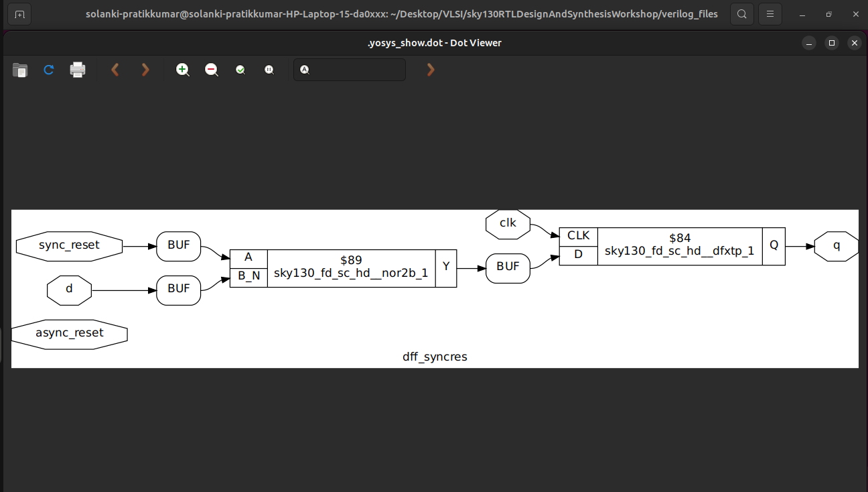Print the displayed graph
868x492 pixels.
pos(78,70)
